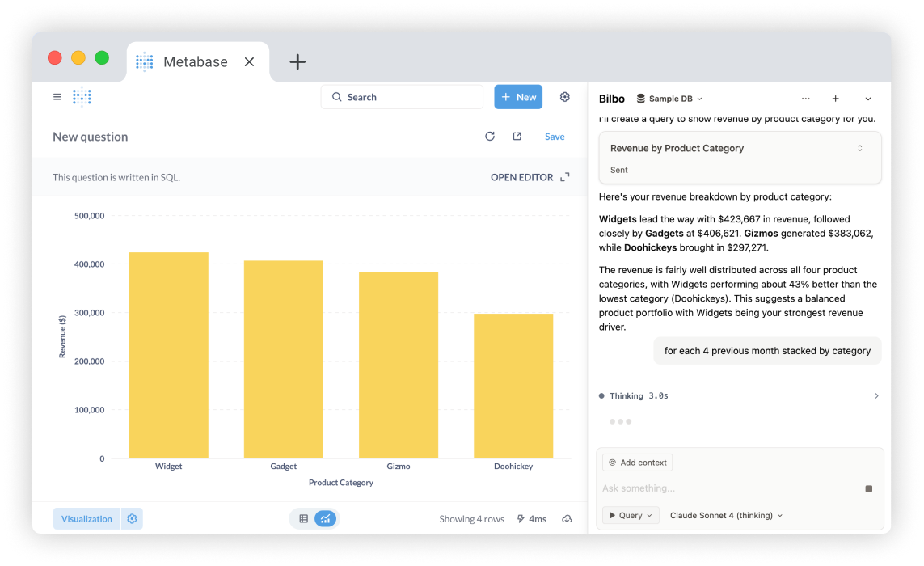Open the Sample DB database dropdown
This screenshot has height=566, width=924.
pos(669,99)
